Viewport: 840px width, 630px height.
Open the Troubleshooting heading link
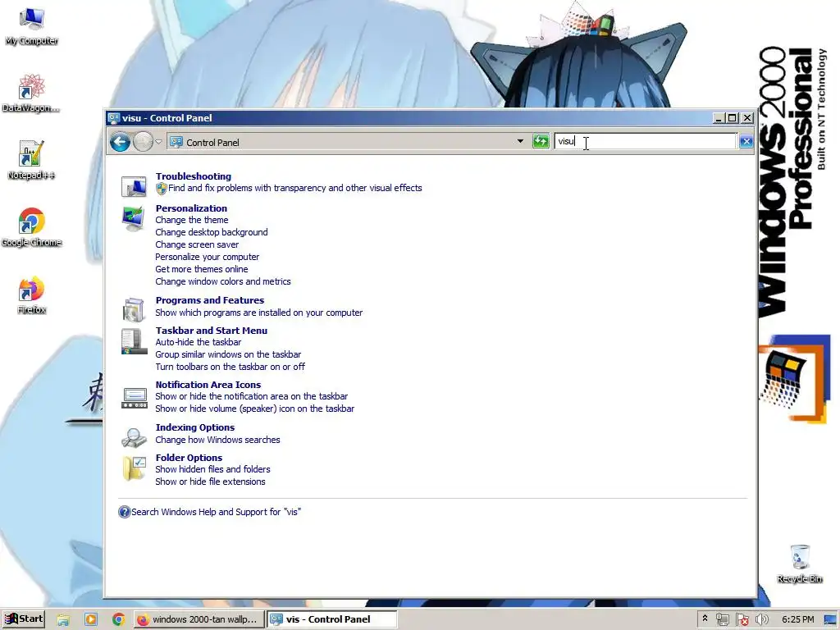click(194, 176)
